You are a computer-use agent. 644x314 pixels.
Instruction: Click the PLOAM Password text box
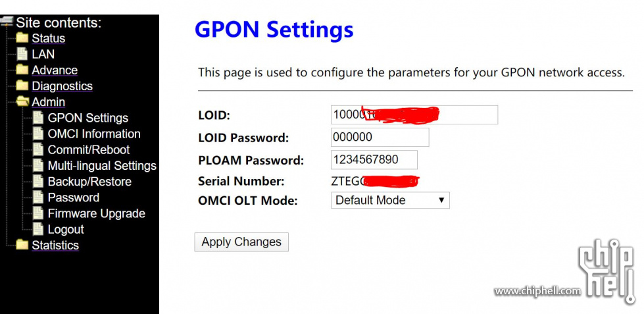coord(374,159)
